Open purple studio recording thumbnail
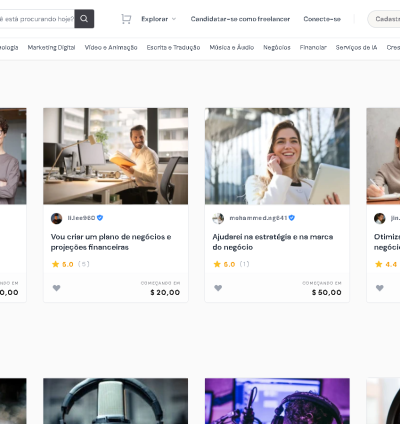The image size is (400, 424). [277, 401]
